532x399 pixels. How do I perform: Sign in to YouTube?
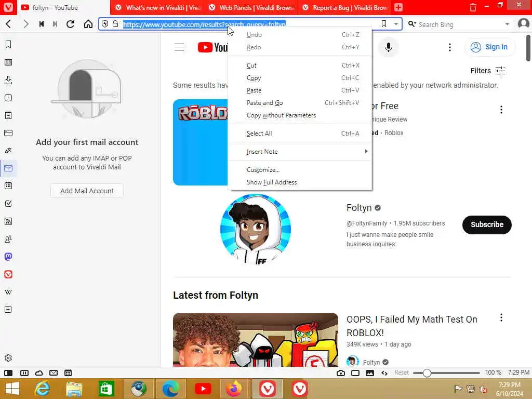point(489,47)
